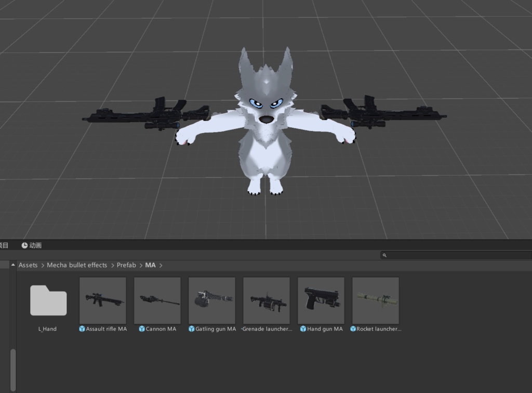Select the Cannon MA prefab thumbnail
This screenshot has height=393, width=532.
[x=157, y=300]
